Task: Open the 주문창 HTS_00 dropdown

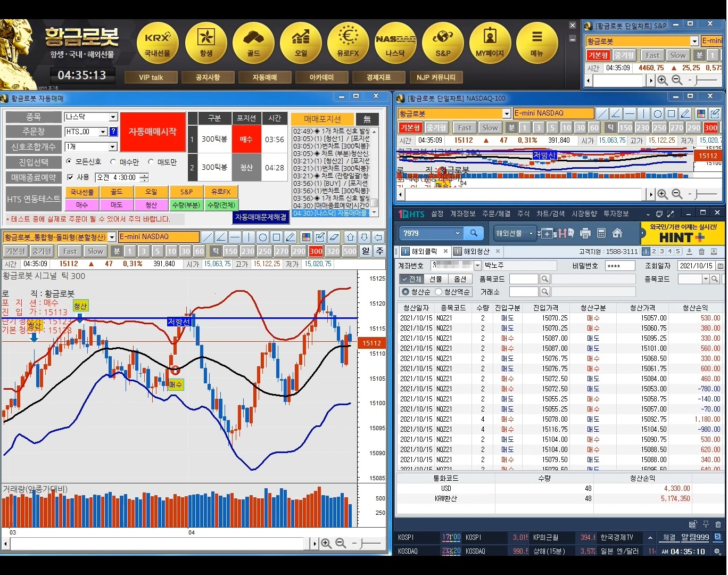Action: click(103, 132)
